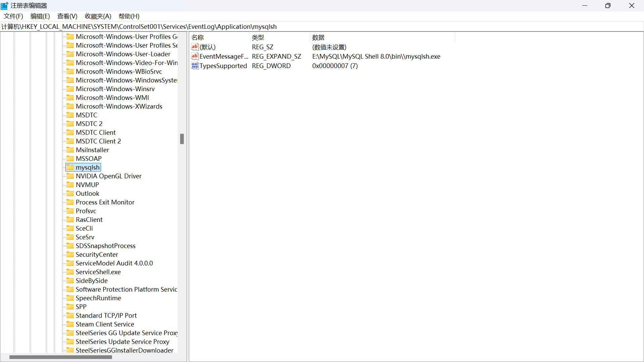The image size is (644, 362).
Task: Open the 收藏夹(A) favorites menu
Action: coord(98,16)
